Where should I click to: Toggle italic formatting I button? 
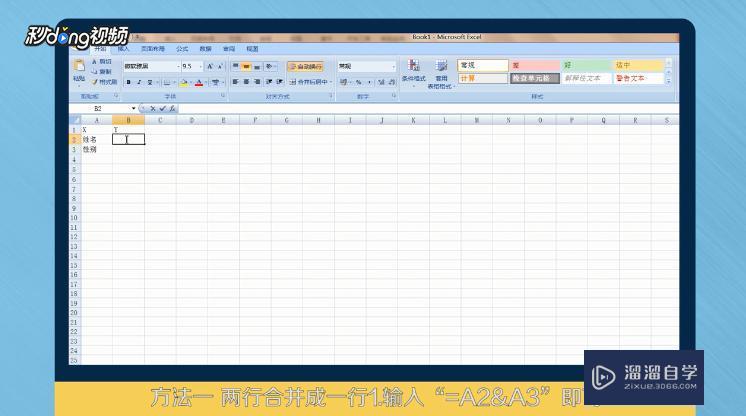pos(139,82)
